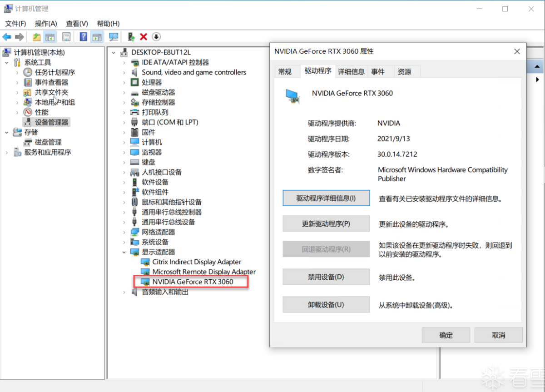545x392 pixels.
Task: Expand the 磁盘驱动器 category
Action: (x=124, y=93)
